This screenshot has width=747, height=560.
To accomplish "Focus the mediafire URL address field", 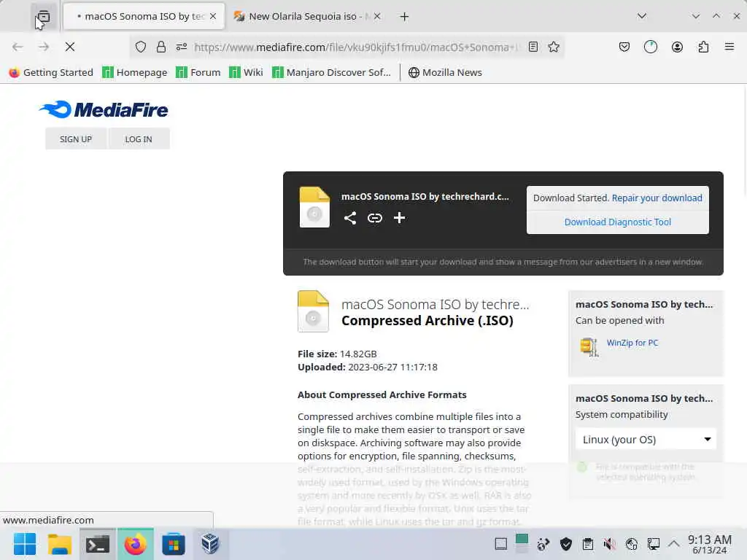I will (x=356, y=47).
